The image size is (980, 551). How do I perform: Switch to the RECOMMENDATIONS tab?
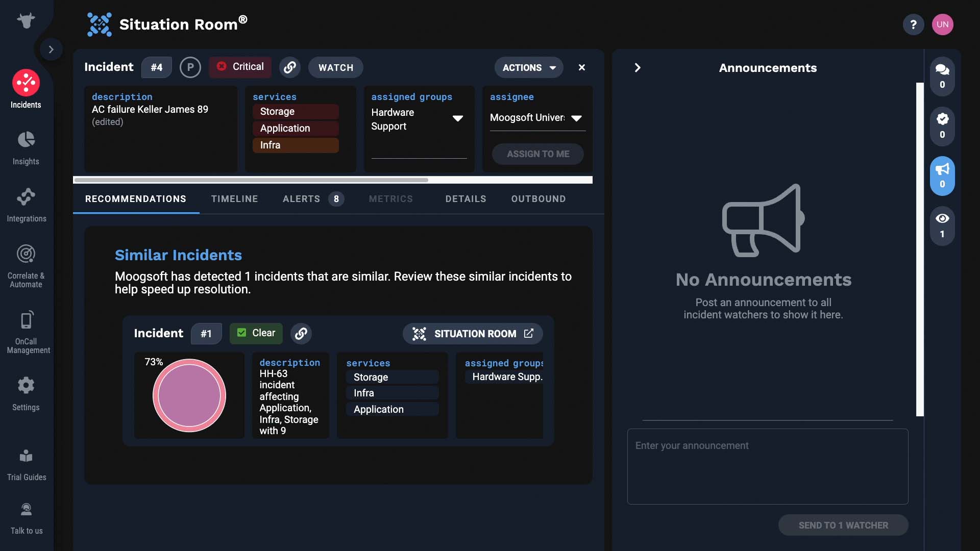pyautogui.click(x=136, y=199)
